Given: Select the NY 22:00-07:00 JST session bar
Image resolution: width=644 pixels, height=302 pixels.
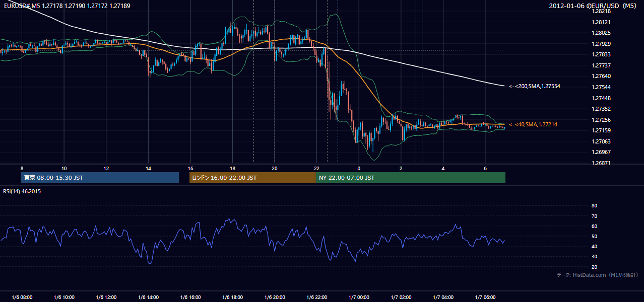Looking at the screenshot, I should coord(411,178).
